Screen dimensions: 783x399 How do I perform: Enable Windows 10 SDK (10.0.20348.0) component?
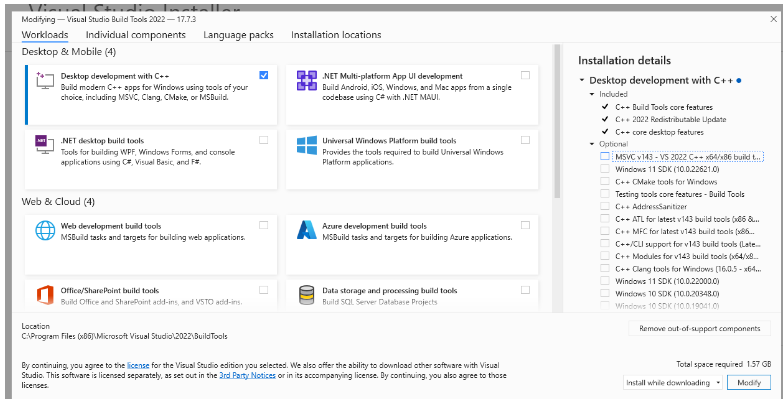[x=605, y=293]
